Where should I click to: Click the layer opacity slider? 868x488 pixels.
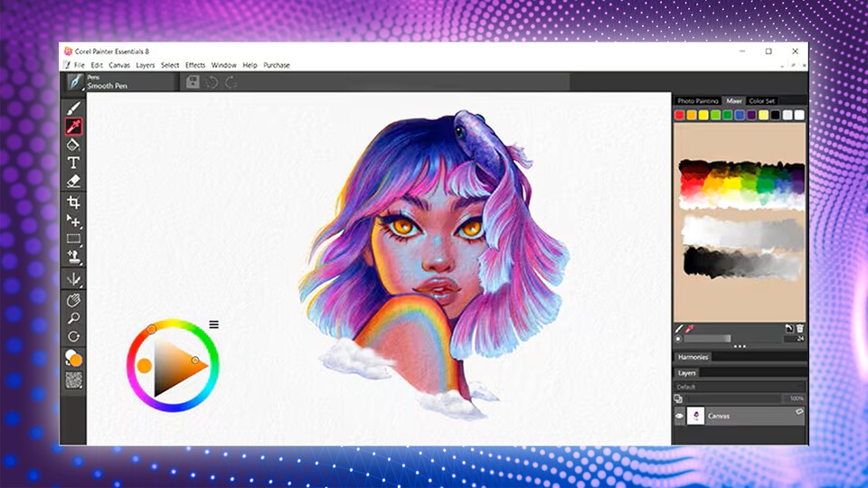pyautogui.click(x=733, y=399)
